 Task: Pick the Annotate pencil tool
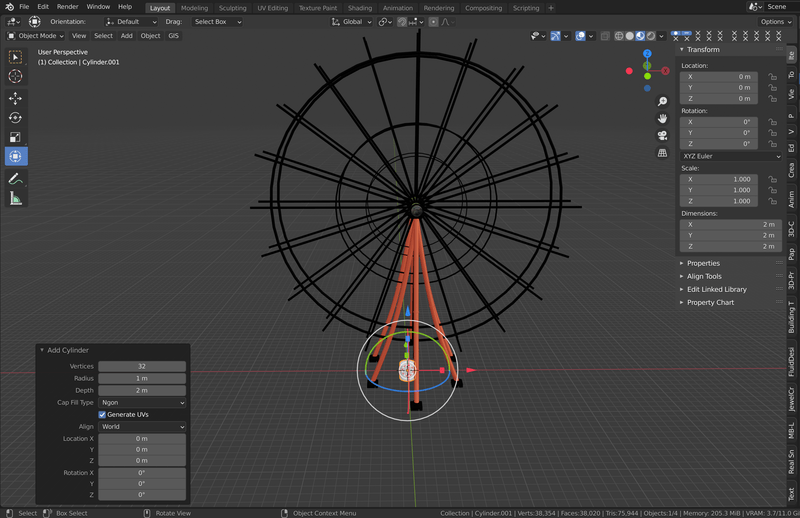coord(15,178)
